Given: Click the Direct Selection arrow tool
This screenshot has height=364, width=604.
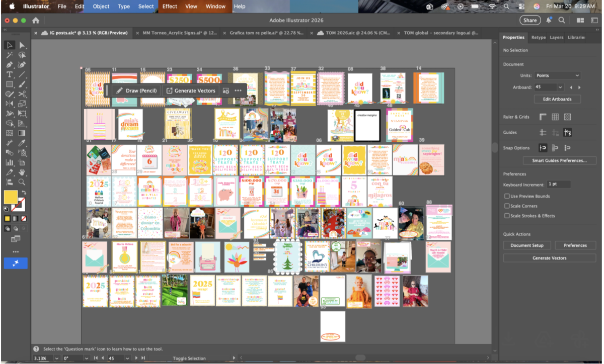Looking at the screenshot, I should 22,45.
